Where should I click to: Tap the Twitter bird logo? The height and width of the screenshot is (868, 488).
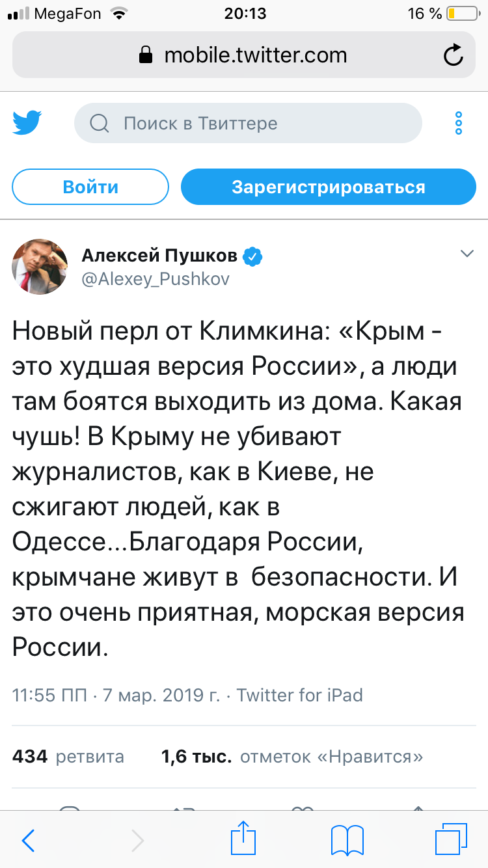(27, 123)
